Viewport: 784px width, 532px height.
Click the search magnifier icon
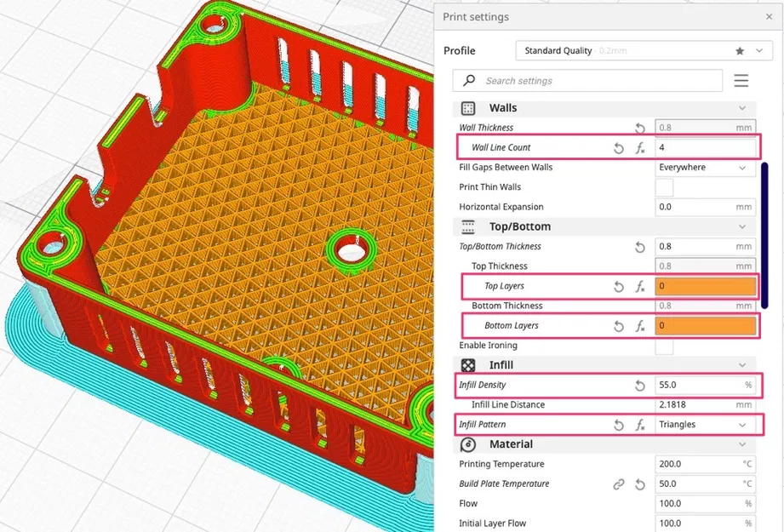(x=469, y=80)
